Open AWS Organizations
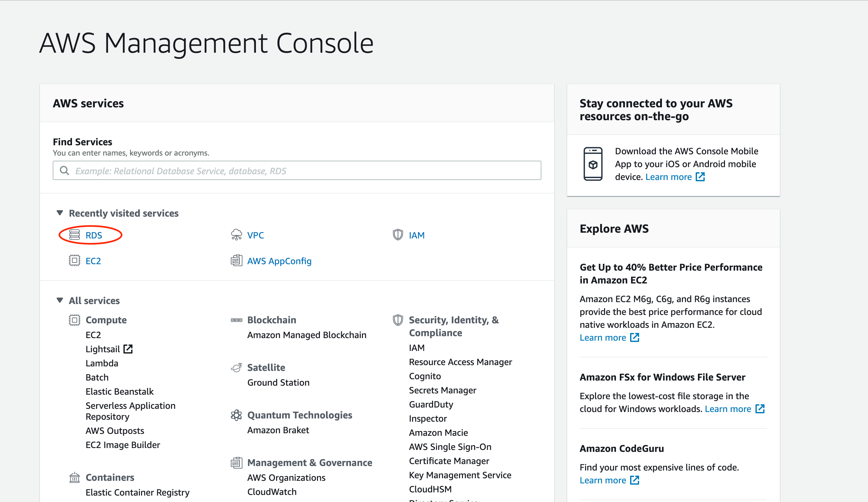 pos(286,478)
